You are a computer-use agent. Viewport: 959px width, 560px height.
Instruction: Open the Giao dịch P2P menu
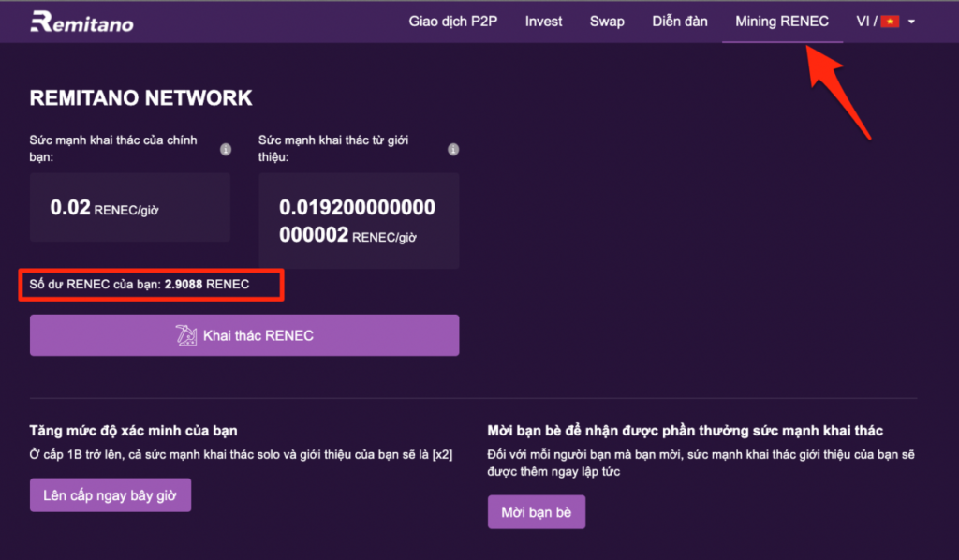point(452,22)
